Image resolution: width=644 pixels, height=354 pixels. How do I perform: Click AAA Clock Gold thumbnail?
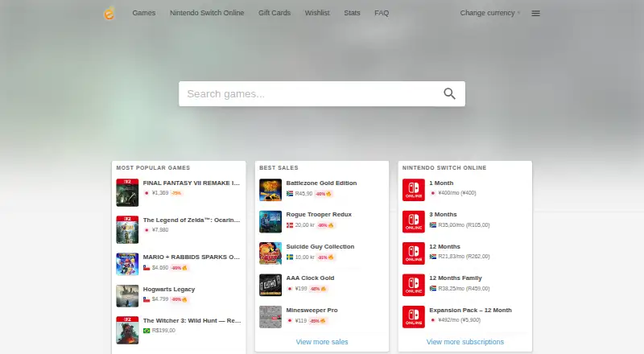(270, 285)
